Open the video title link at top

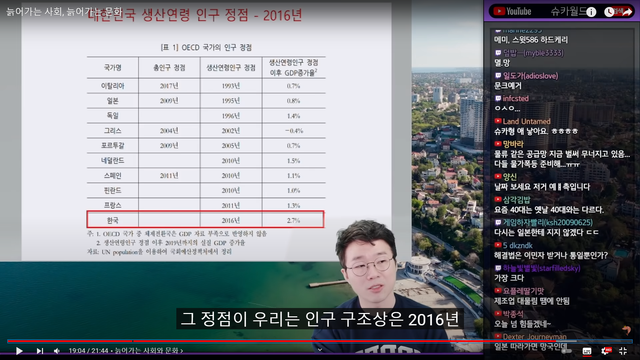click(x=64, y=11)
